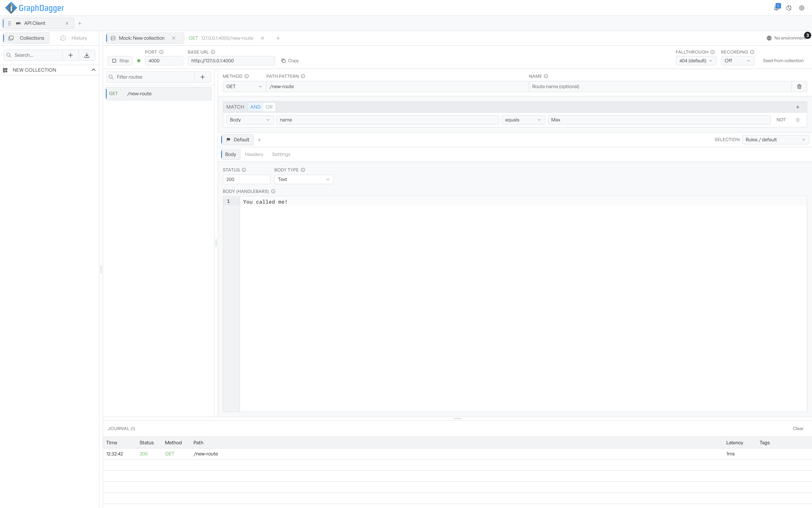Open the RECORDING Off dropdown
The height and width of the screenshot is (508, 812).
coord(737,61)
